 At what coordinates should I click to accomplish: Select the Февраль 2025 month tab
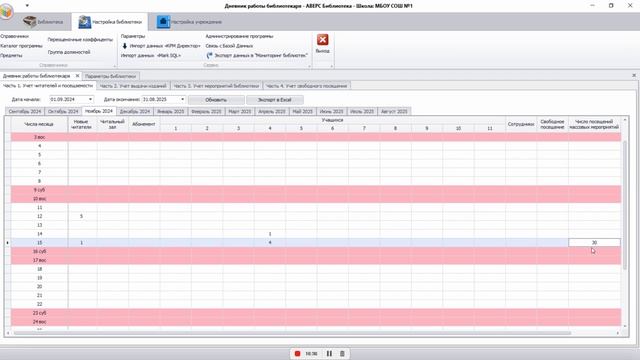tap(206, 111)
